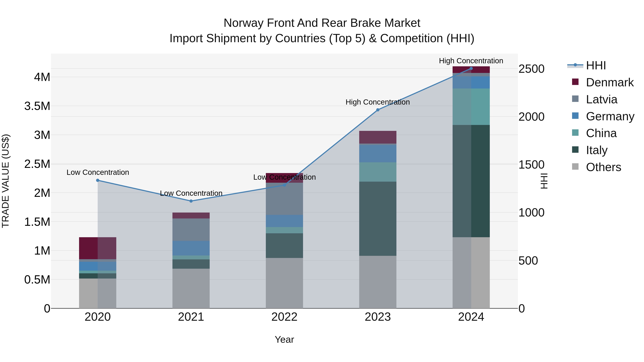Click the chart title 'Norway Front And Rear Brake Market'
This screenshot has width=644, height=362.
322,23
